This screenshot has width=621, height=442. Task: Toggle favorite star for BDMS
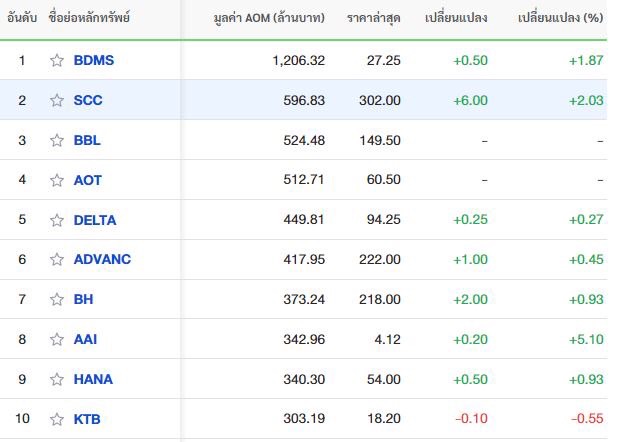57,60
